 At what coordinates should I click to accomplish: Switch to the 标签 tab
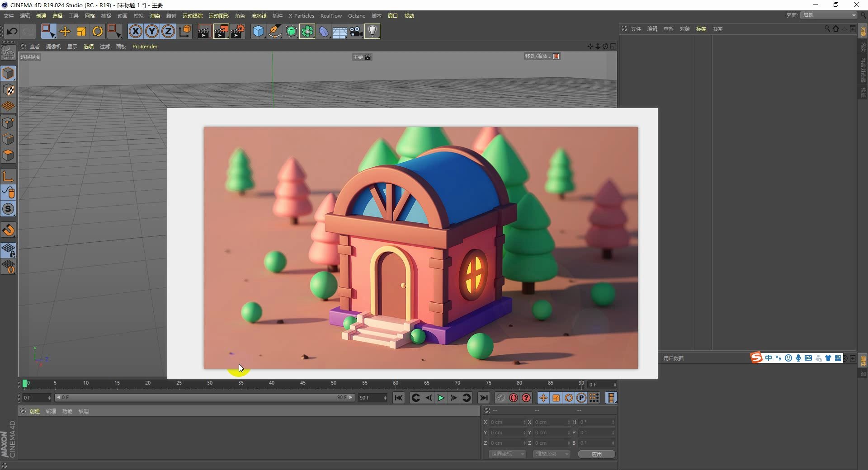click(701, 28)
